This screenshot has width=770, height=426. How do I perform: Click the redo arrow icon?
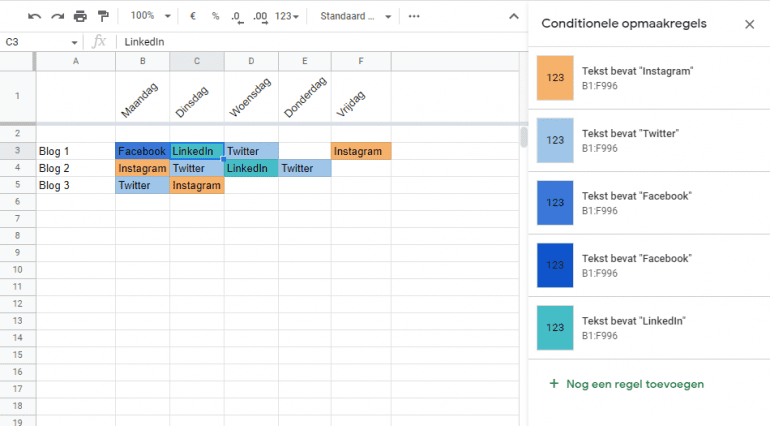coord(57,17)
